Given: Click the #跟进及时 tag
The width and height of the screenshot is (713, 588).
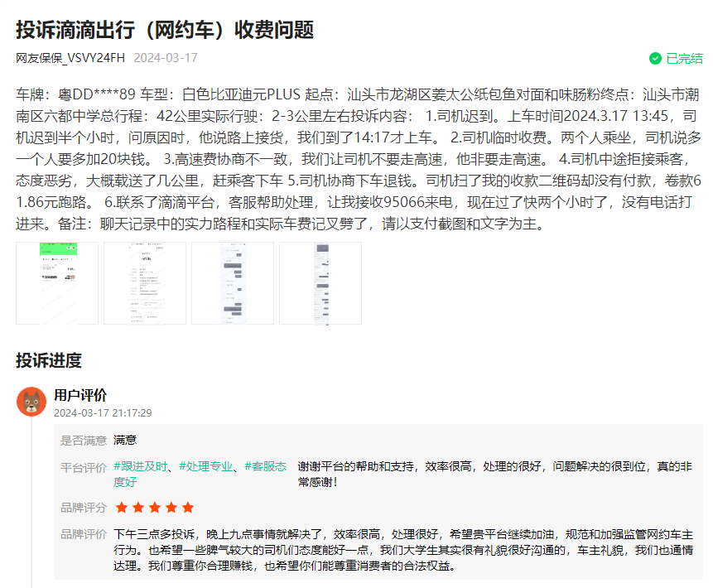Looking at the screenshot, I should (140, 466).
